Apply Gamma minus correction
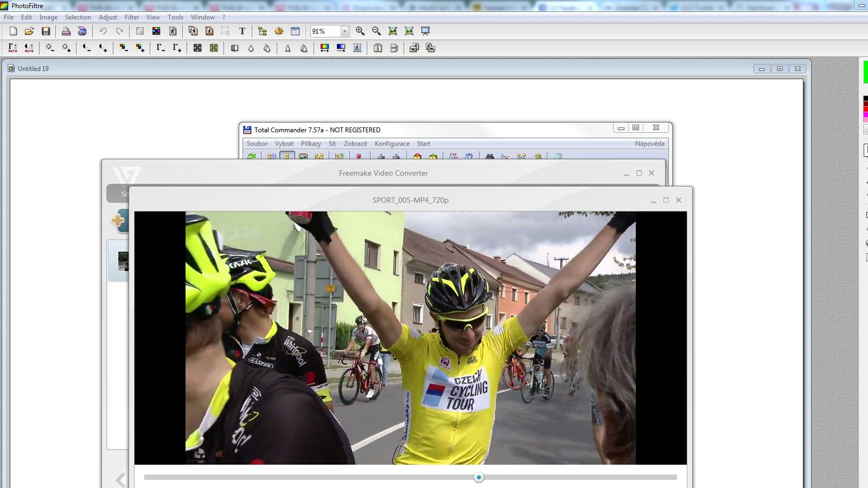The height and width of the screenshot is (488, 868). click(x=161, y=48)
